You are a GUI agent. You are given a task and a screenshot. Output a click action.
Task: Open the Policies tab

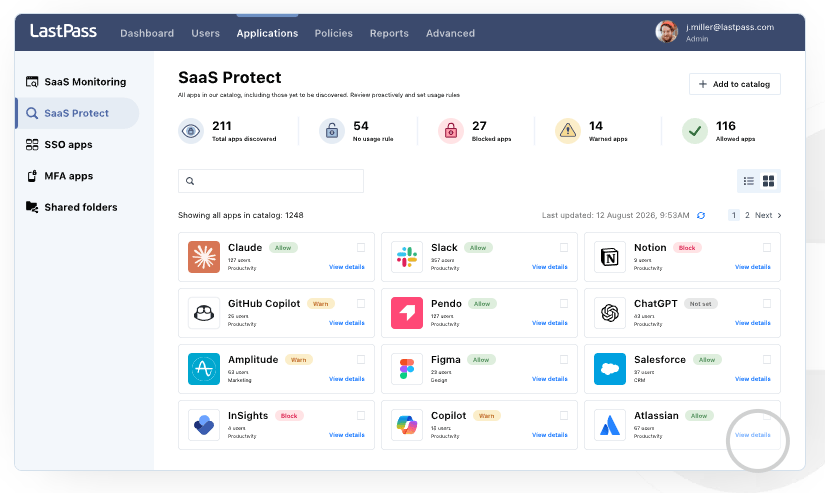coord(334,33)
